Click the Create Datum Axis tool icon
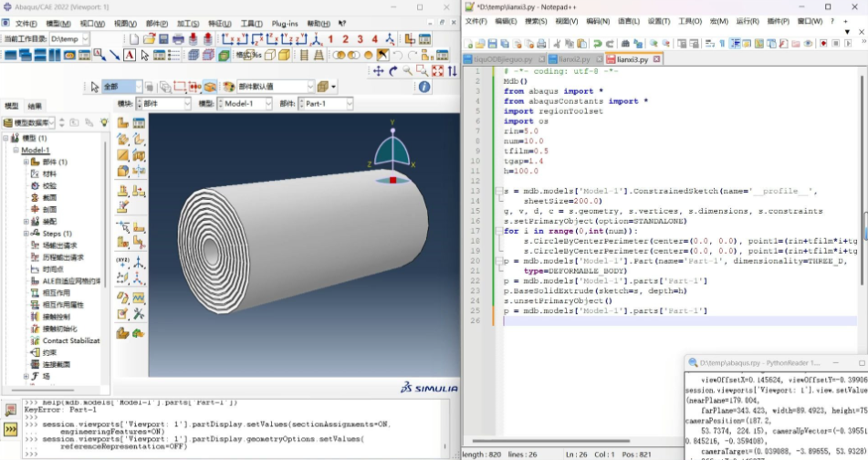Image resolution: width=868 pixels, height=460 pixels. point(139,262)
